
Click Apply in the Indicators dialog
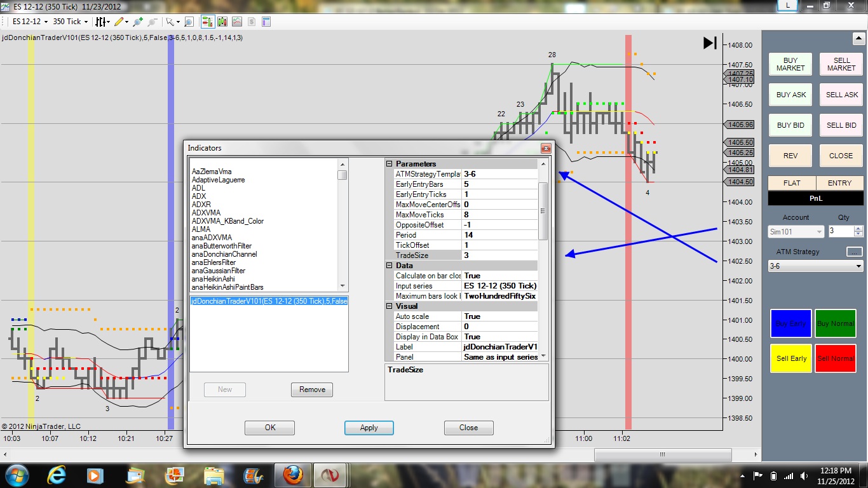click(369, 428)
